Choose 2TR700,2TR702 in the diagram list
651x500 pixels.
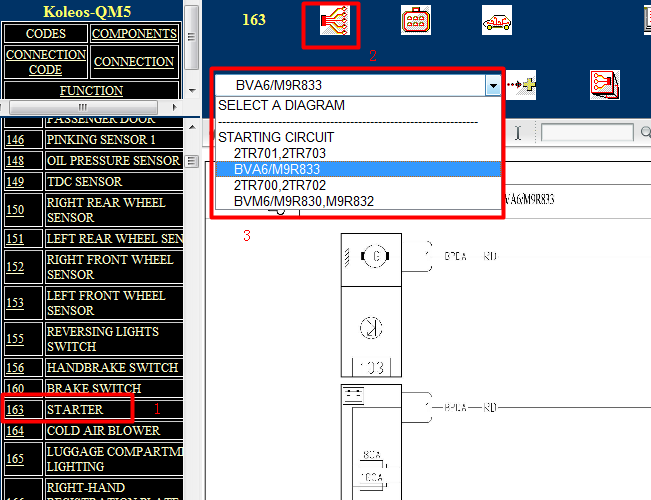pyautogui.click(x=280, y=185)
